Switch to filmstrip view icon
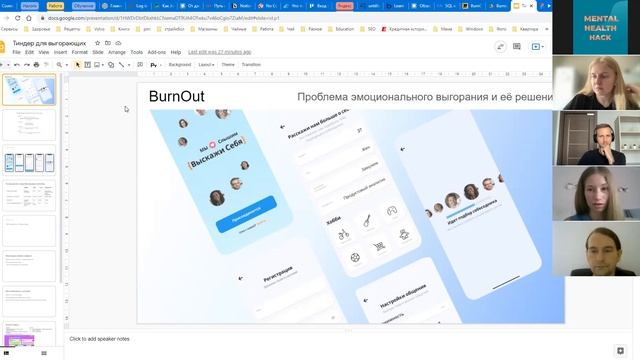Image resolution: width=640 pixels, height=360 pixels. [x=6, y=353]
